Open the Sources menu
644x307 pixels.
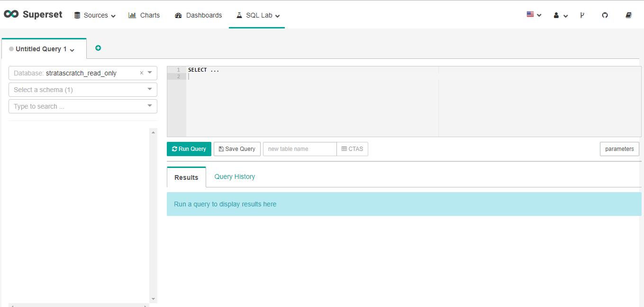95,15
